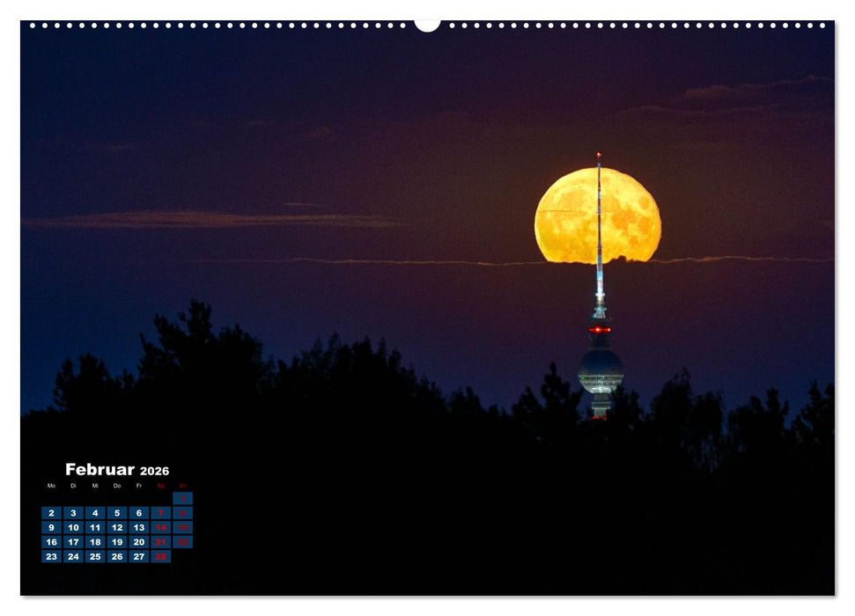Select the Mo weekday header
Viewport: 855px width, 616px height.
51,486
